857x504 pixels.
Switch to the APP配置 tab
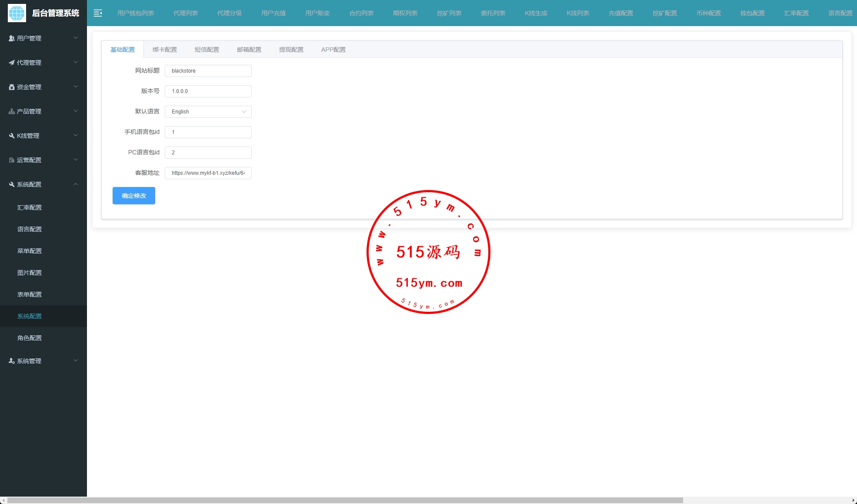pos(333,50)
